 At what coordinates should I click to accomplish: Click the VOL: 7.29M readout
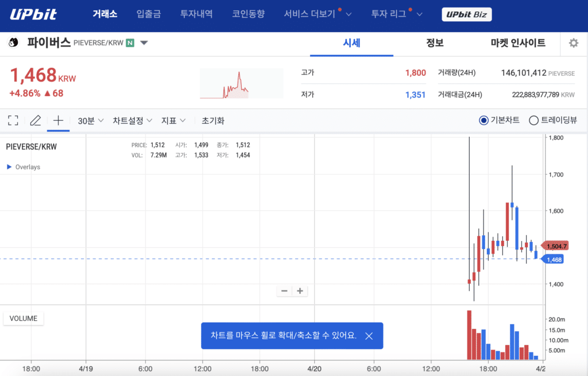149,155
